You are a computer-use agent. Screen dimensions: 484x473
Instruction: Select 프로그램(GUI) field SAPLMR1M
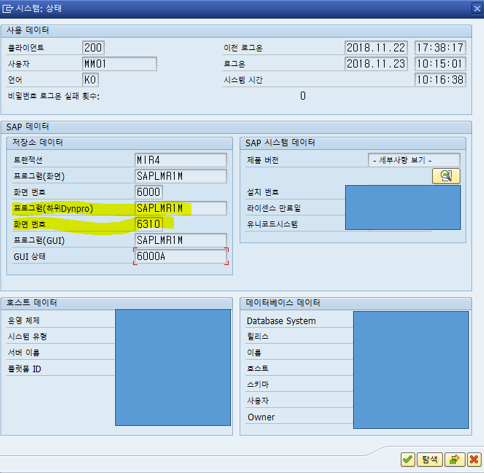point(181,240)
